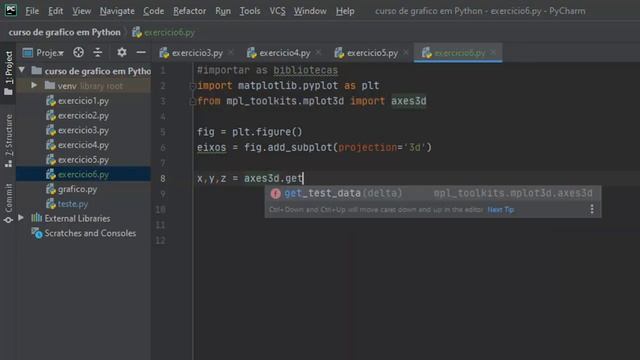The width and height of the screenshot is (640, 360).
Task: Toggle the Structure tool window button
Action: pos(8,140)
